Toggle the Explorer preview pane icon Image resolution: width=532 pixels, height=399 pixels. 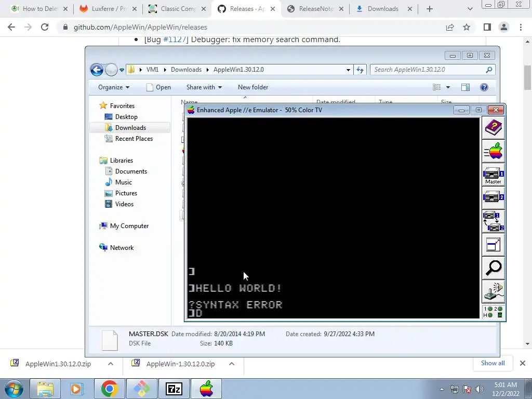(465, 87)
